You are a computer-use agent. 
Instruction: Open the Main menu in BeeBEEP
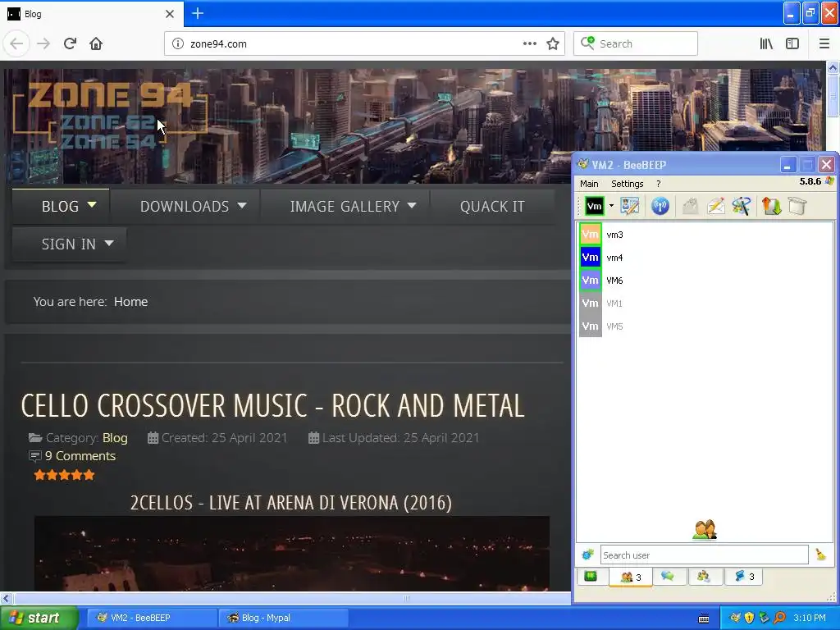tap(589, 184)
